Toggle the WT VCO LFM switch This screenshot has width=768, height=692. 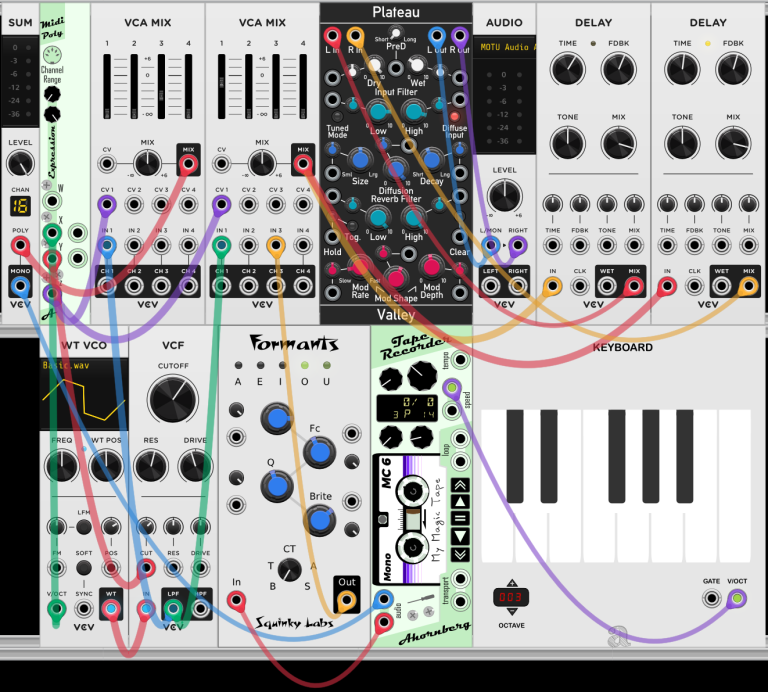[x=84, y=527]
